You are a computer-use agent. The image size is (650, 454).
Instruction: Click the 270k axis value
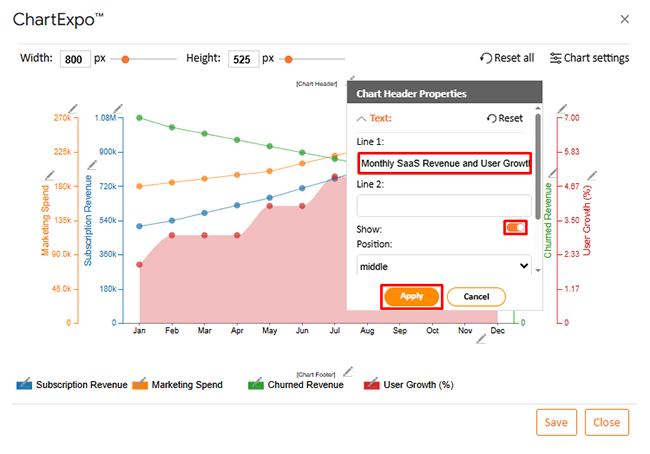click(x=63, y=118)
